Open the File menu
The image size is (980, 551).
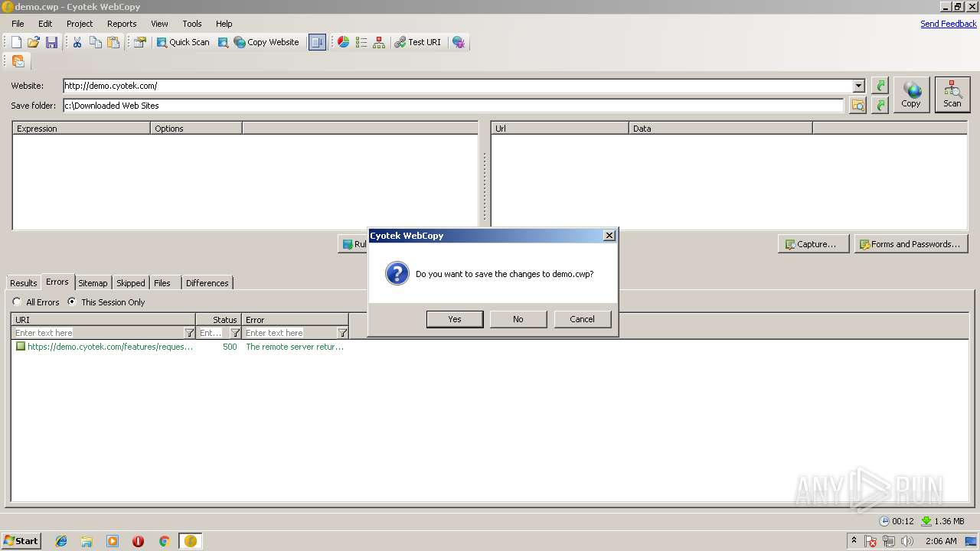coord(18,24)
